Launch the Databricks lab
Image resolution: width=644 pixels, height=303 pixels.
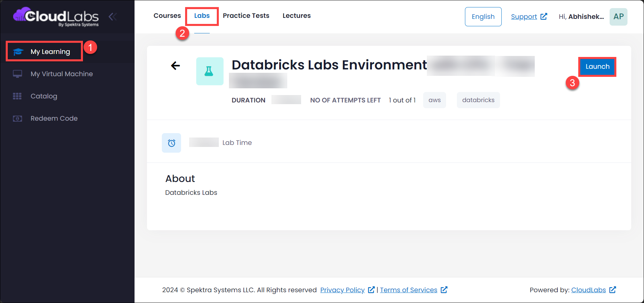point(597,66)
